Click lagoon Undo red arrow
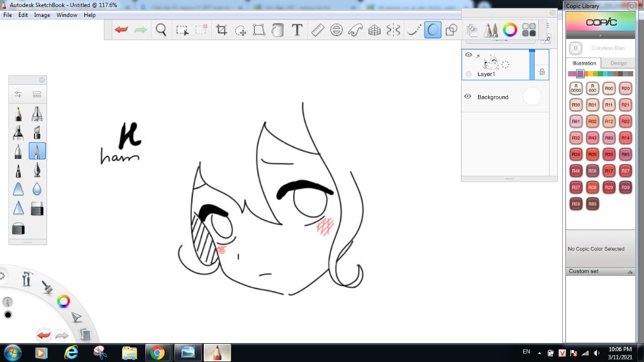Screen dimensions: 644x362 [x=43, y=336]
